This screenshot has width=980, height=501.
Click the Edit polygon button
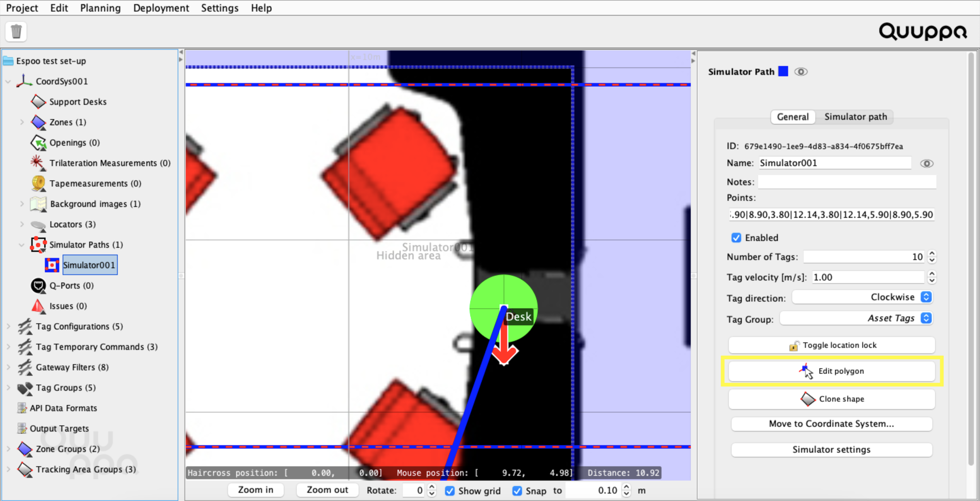coord(832,371)
